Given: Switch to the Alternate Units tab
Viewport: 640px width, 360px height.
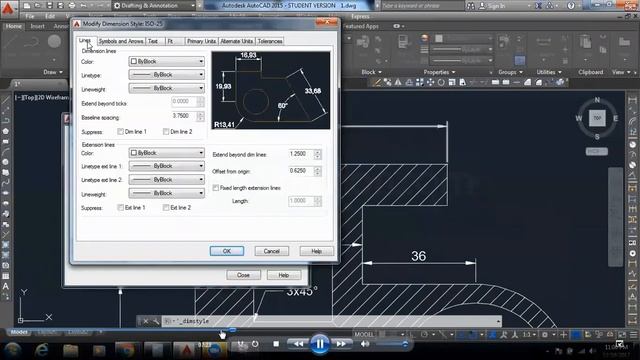Looking at the screenshot, I should coord(237,41).
